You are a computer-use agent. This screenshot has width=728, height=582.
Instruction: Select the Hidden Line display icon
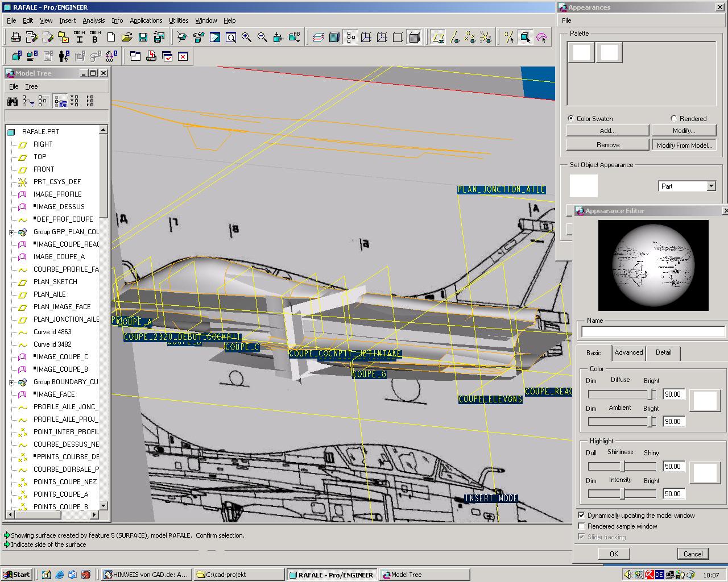[382, 38]
